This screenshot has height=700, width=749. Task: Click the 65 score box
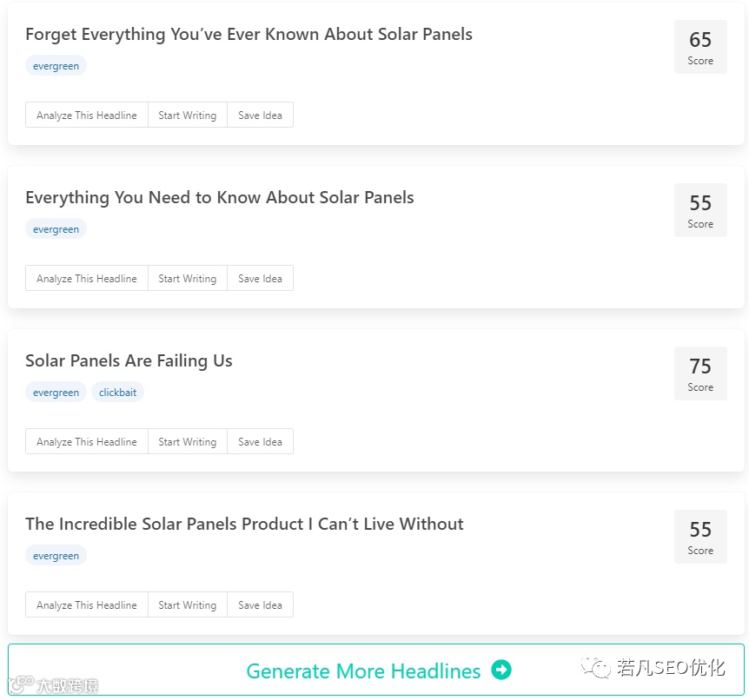point(700,47)
